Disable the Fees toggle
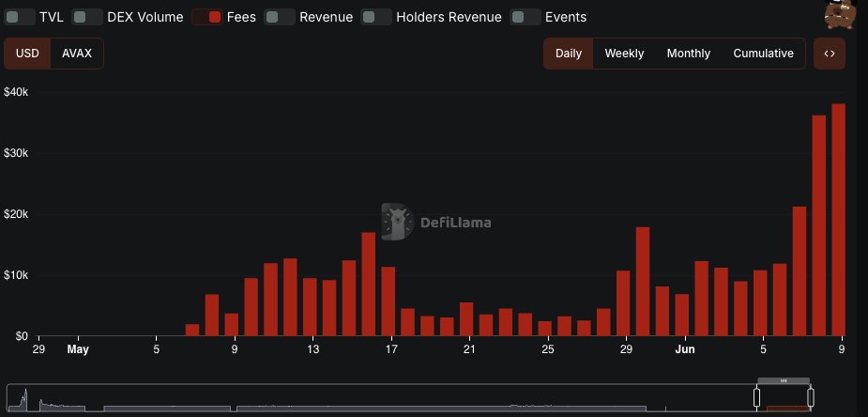This screenshot has height=417, width=868. (207, 17)
